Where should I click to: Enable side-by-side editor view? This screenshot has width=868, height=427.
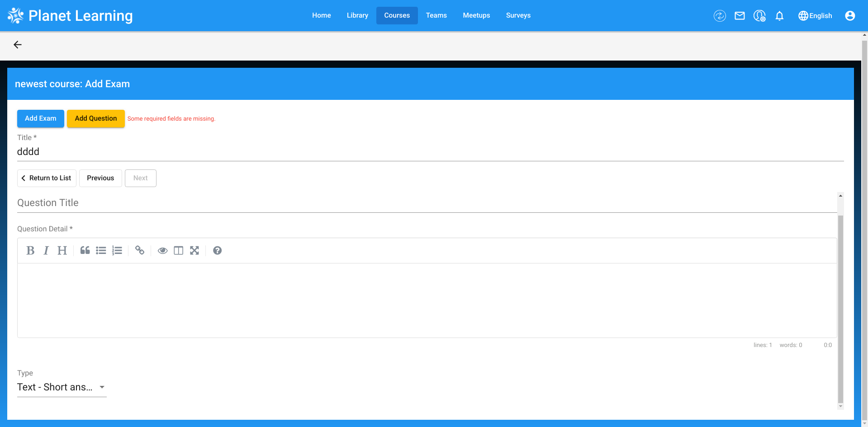(178, 250)
